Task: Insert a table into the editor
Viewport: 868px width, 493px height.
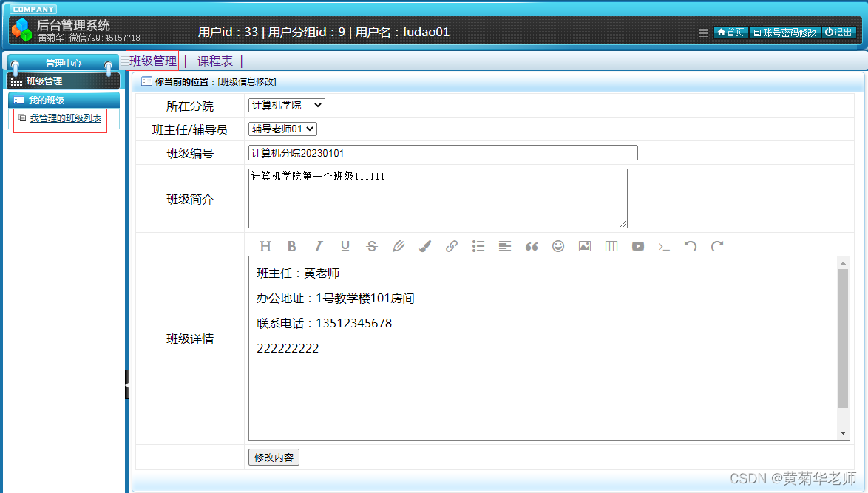Action: (611, 246)
